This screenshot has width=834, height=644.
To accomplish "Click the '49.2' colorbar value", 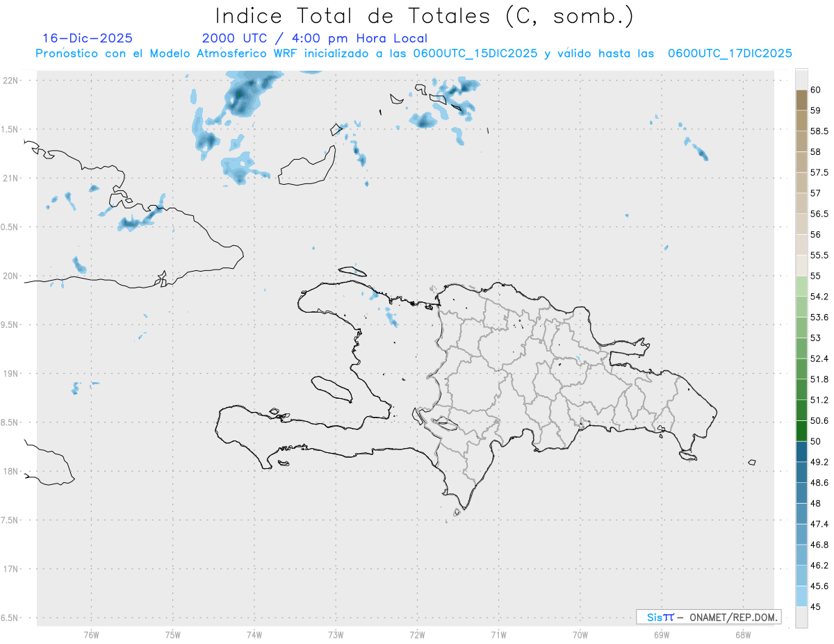I will [819, 462].
